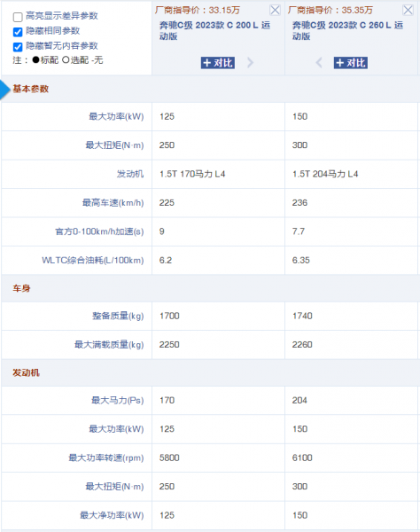Select the 204 horsepower value
Screen dimensions: 420x532
pyautogui.click(x=299, y=401)
